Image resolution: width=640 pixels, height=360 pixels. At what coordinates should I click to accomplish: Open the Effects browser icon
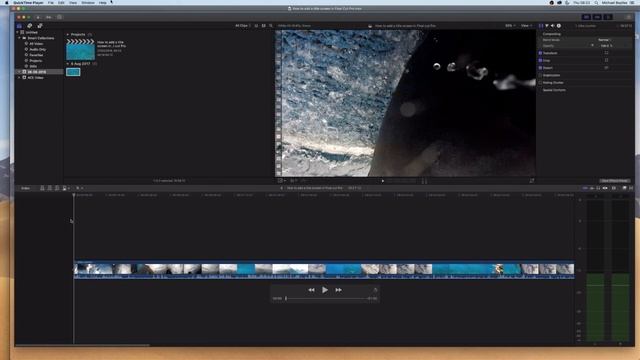click(x=624, y=188)
